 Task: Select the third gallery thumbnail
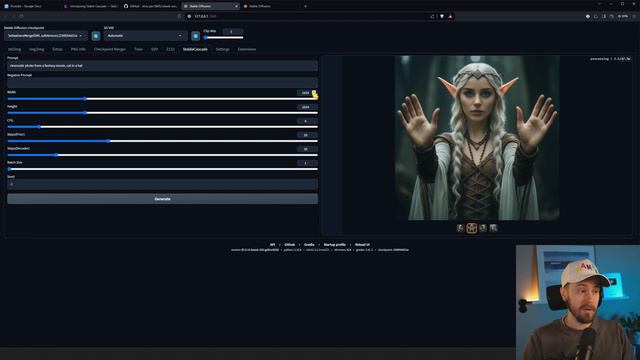483,228
